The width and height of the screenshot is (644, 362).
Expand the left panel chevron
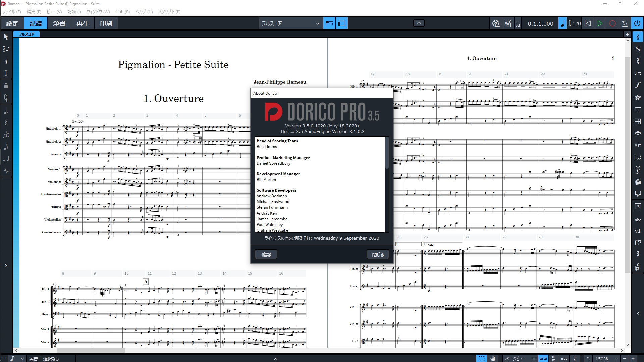[x=6, y=266]
